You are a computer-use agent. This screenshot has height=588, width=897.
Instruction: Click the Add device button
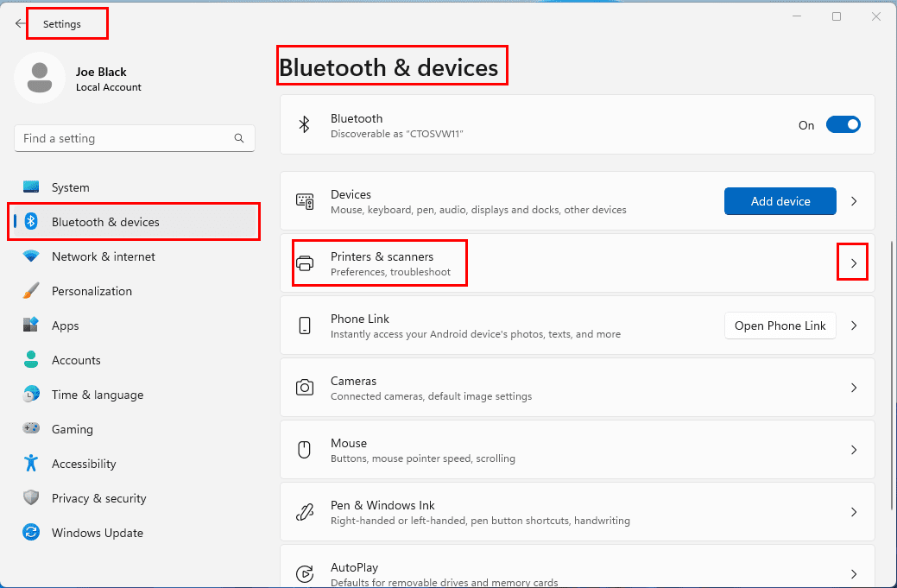point(780,201)
